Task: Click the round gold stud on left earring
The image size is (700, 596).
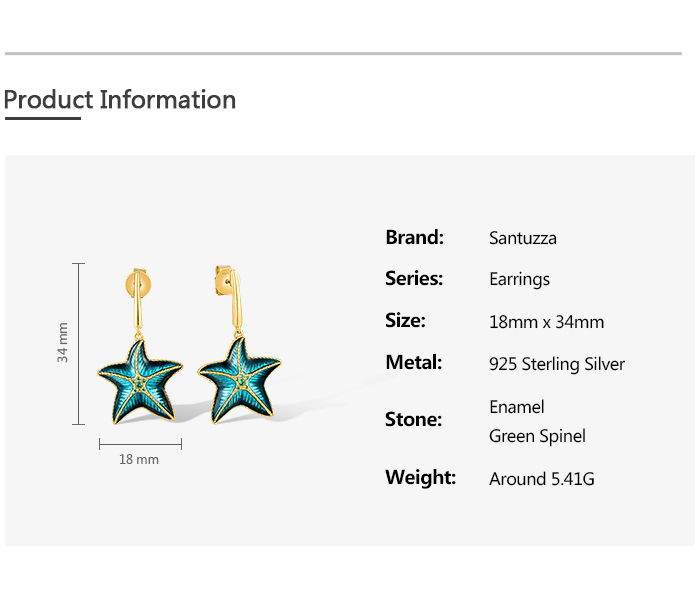Action: point(143,281)
